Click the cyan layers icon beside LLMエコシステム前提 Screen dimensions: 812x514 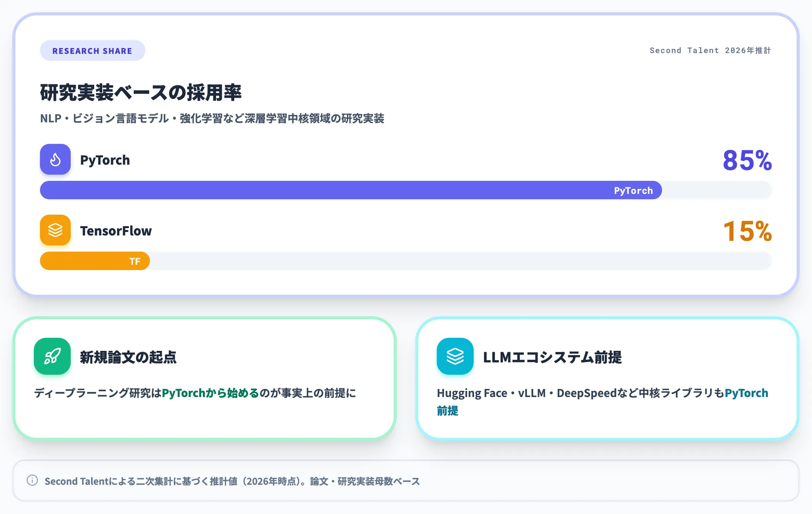455,356
